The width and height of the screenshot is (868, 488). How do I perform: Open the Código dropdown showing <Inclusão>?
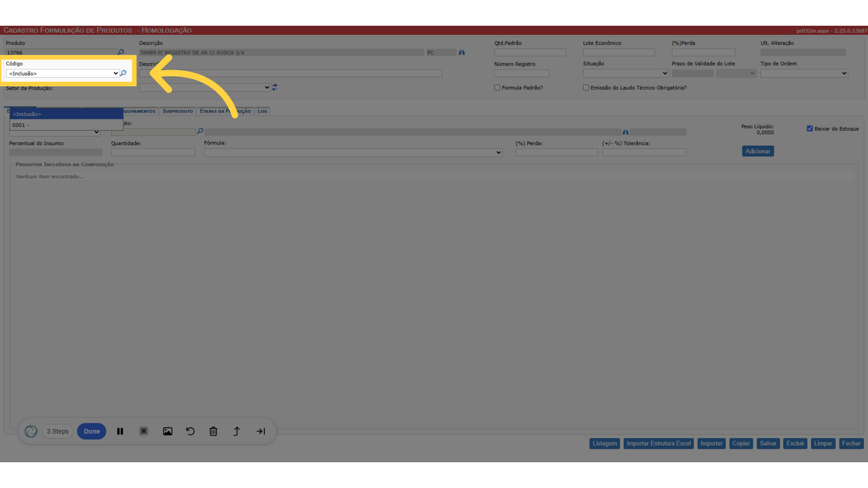click(63, 73)
